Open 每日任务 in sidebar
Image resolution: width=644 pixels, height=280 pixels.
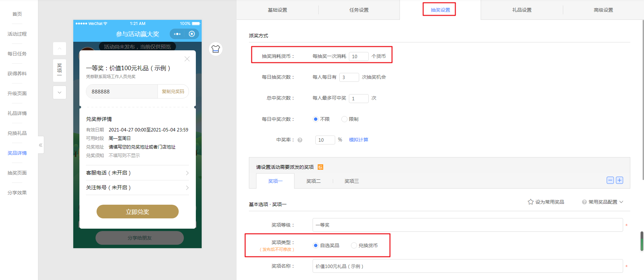(17, 54)
